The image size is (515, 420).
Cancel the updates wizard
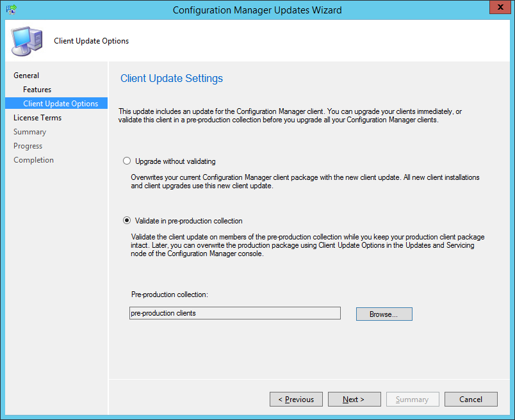(471, 399)
